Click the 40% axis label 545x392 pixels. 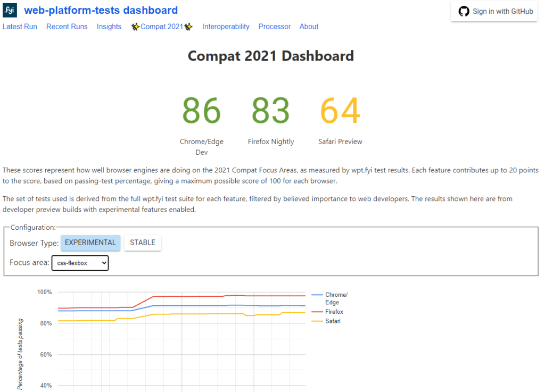pos(46,386)
